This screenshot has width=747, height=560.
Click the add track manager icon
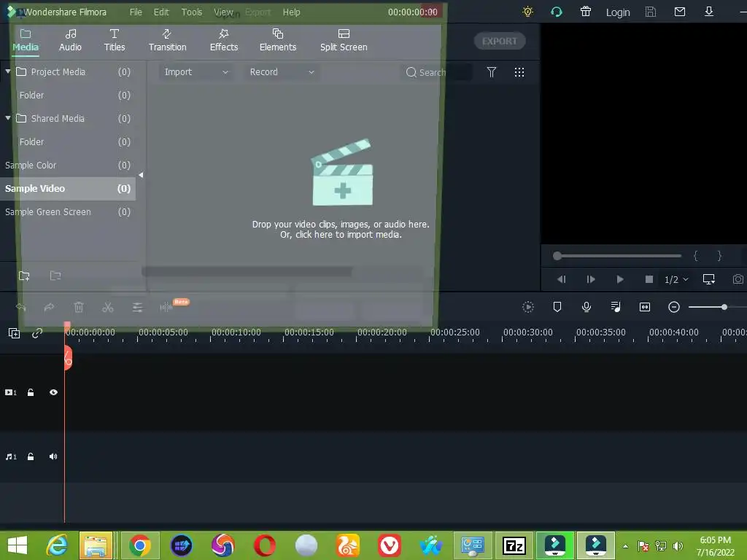pyautogui.click(x=15, y=333)
